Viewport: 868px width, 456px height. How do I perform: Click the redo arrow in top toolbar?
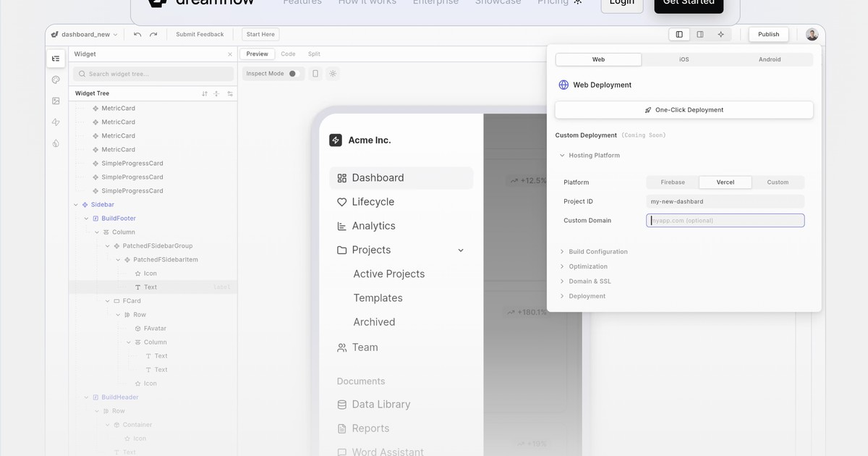[153, 34]
